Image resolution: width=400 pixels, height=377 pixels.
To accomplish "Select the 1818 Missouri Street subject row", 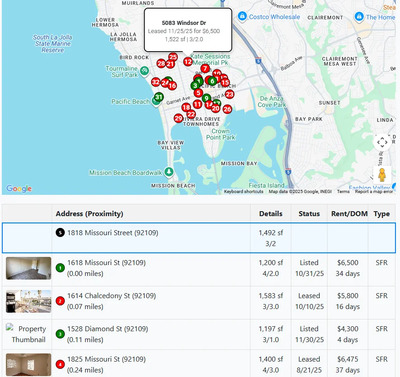I will coord(199,238).
